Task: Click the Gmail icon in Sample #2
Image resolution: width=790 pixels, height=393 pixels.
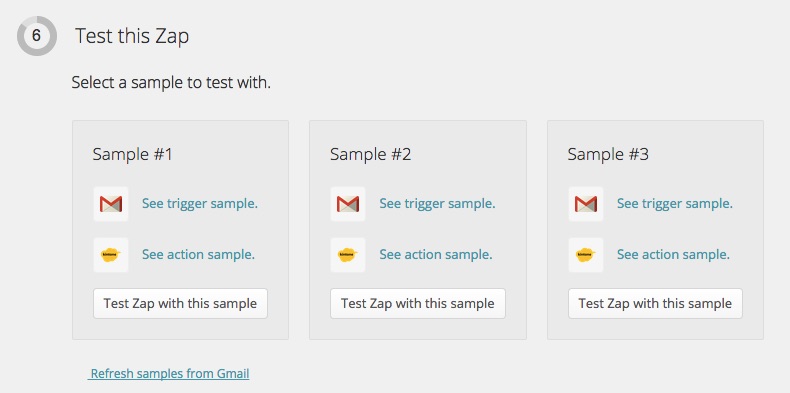Action: (348, 204)
